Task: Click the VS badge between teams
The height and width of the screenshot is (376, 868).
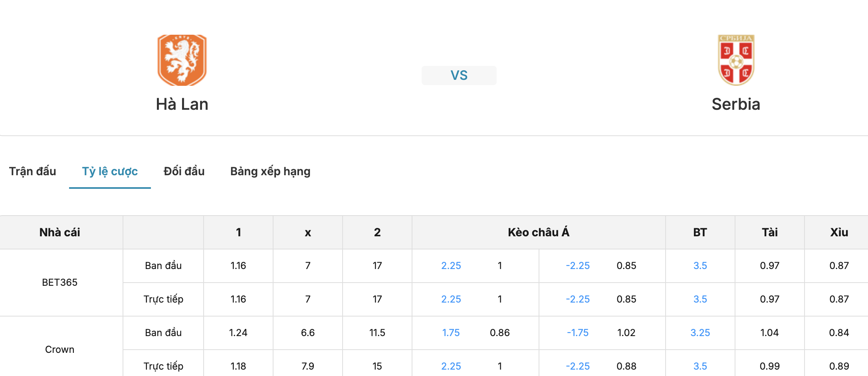Action: (x=459, y=75)
